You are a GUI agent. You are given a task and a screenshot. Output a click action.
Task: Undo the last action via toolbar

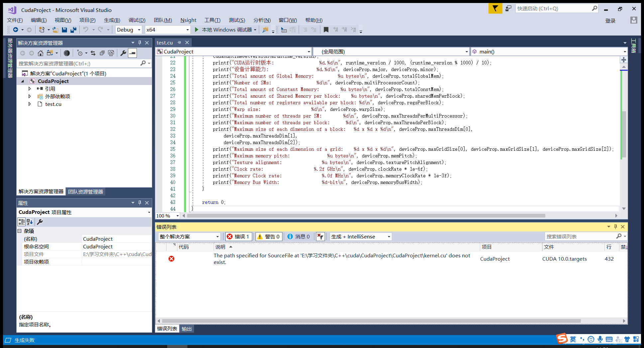pyautogui.click(x=86, y=30)
